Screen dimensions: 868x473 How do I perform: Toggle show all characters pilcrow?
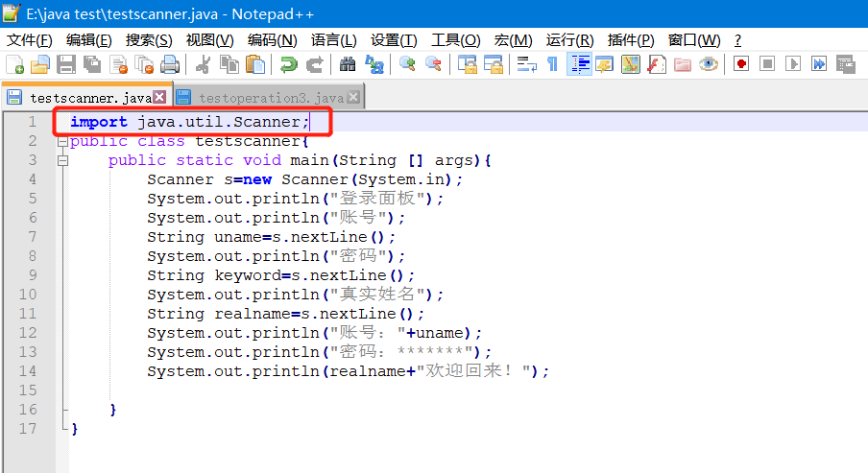[x=552, y=64]
